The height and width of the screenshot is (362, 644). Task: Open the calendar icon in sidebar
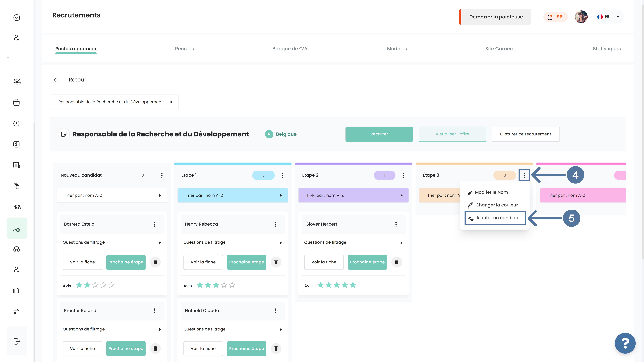[17, 102]
